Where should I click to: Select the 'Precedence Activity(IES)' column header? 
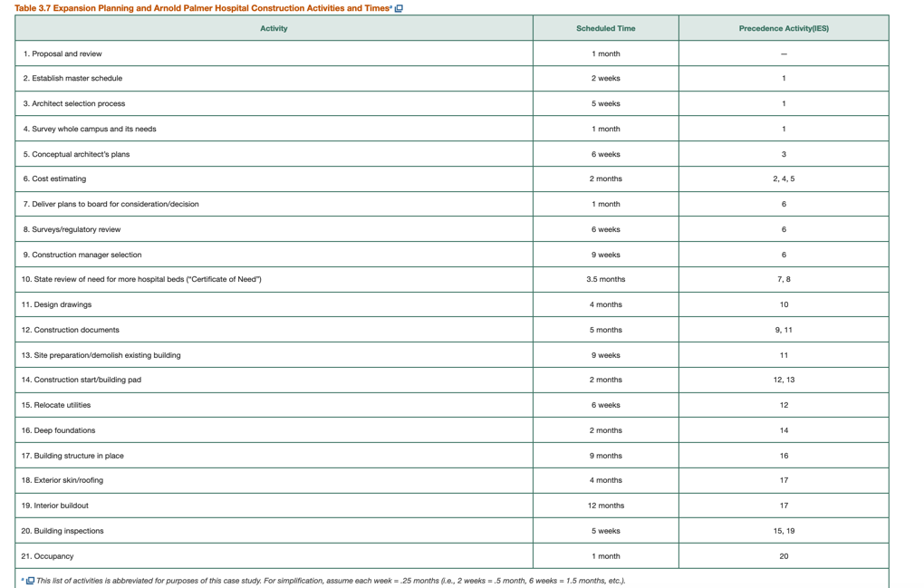(784, 28)
